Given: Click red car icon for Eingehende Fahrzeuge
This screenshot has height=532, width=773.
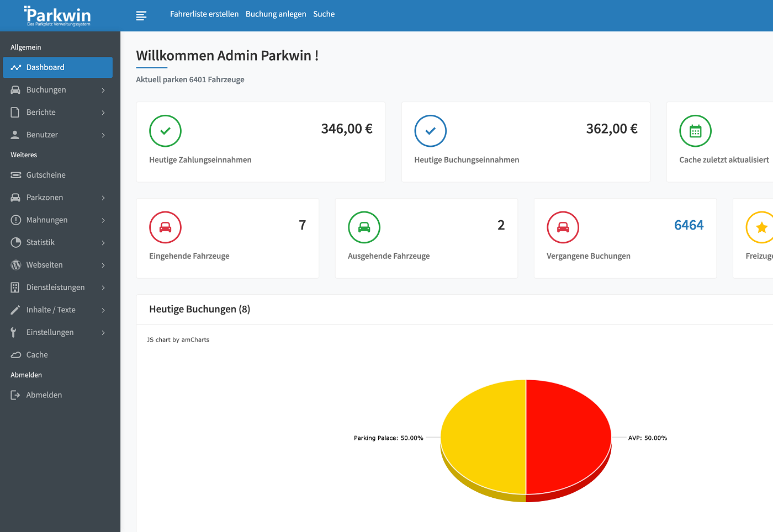Looking at the screenshot, I should [165, 227].
